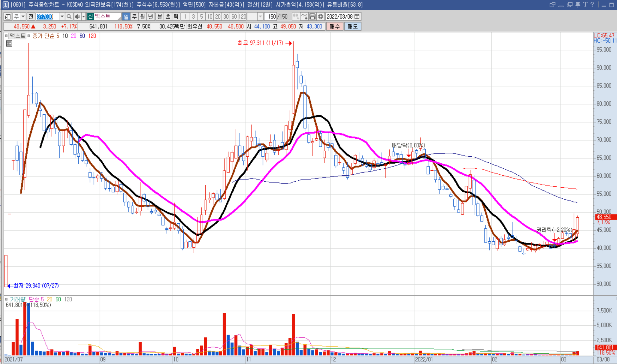The width and height of the screenshot is (617, 364).
Task: Expand the stock code history dropdown
Action: tap(62, 17)
